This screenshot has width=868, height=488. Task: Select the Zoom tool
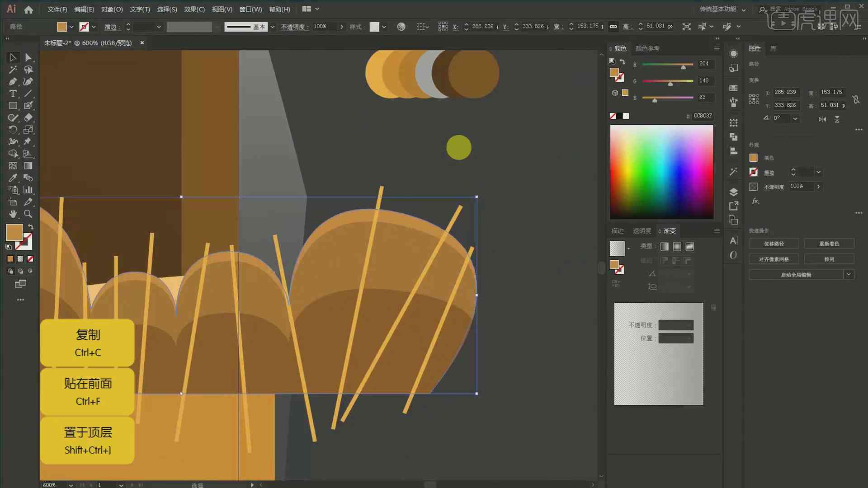click(x=28, y=213)
